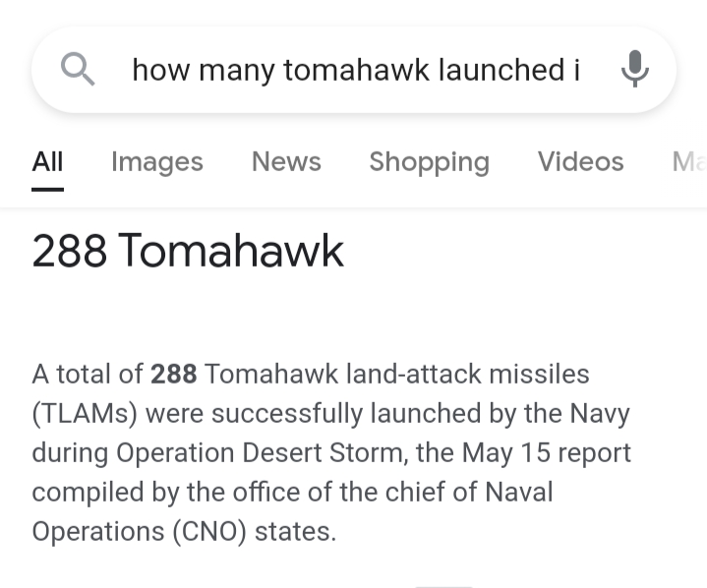Click the bold "288" in the snippet
This screenshot has height=588, width=707.
pyautogui.click(x=174, y=375)
